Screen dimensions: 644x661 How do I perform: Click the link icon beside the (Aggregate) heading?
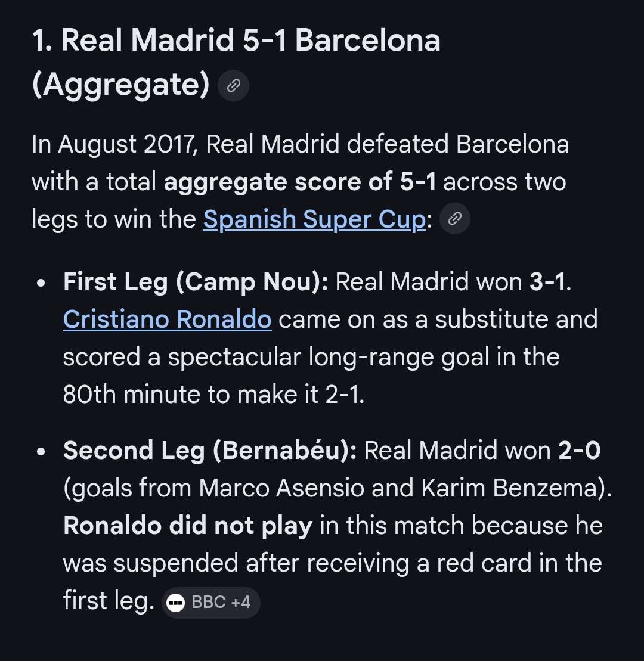(x=233, y=86)
